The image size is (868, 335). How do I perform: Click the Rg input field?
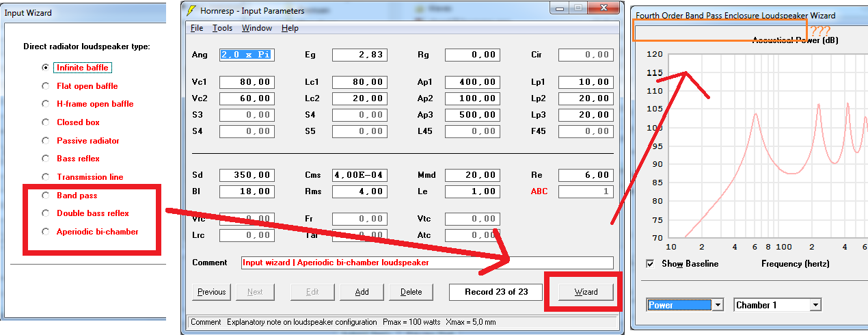click(472, 55)
